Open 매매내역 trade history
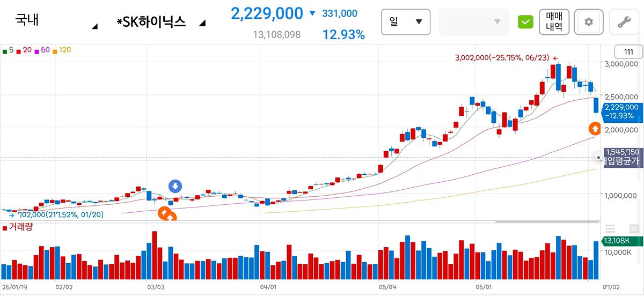The height and width of the screenshot is (297, 644). 553,22
